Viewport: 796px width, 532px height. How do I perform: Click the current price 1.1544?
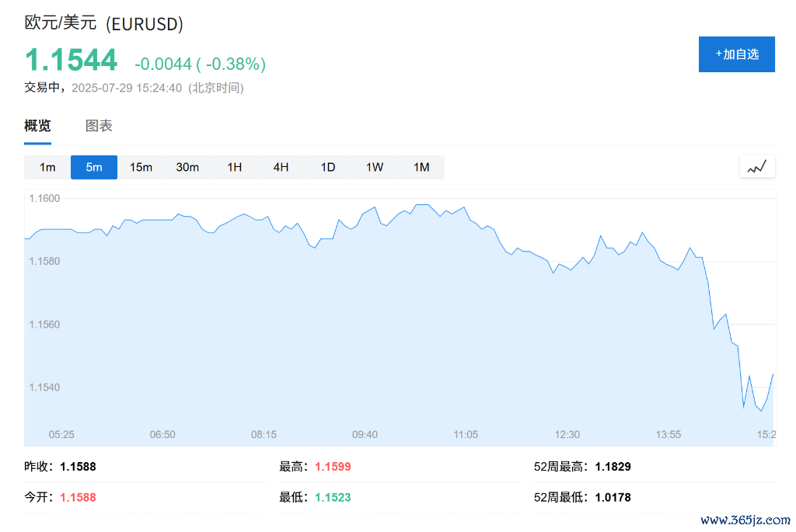72,61
